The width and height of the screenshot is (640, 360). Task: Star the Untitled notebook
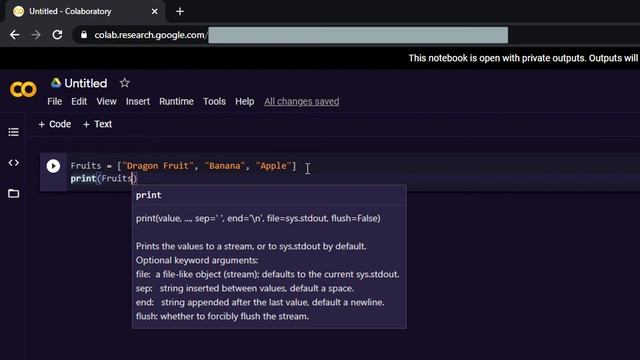[124, 83]
